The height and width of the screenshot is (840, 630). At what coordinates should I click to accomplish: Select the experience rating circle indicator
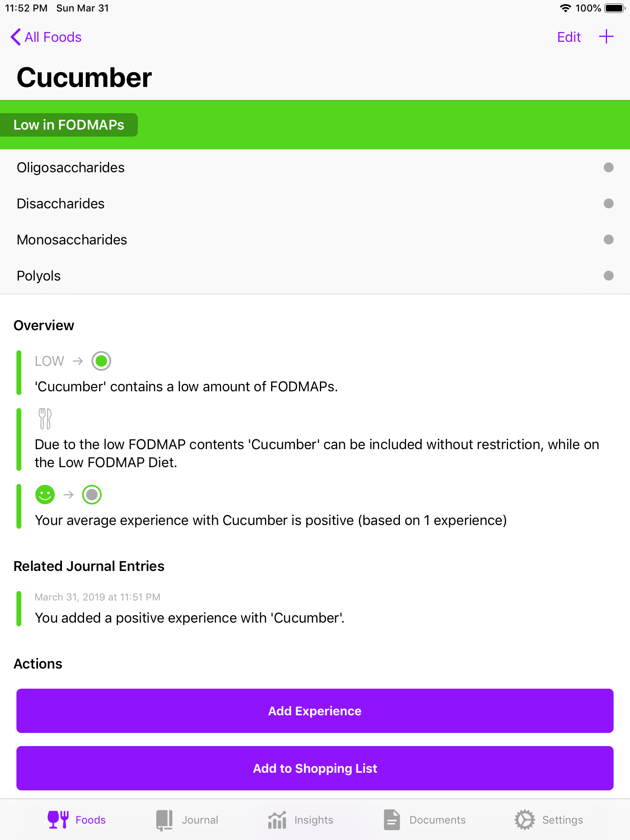point(92,495)
